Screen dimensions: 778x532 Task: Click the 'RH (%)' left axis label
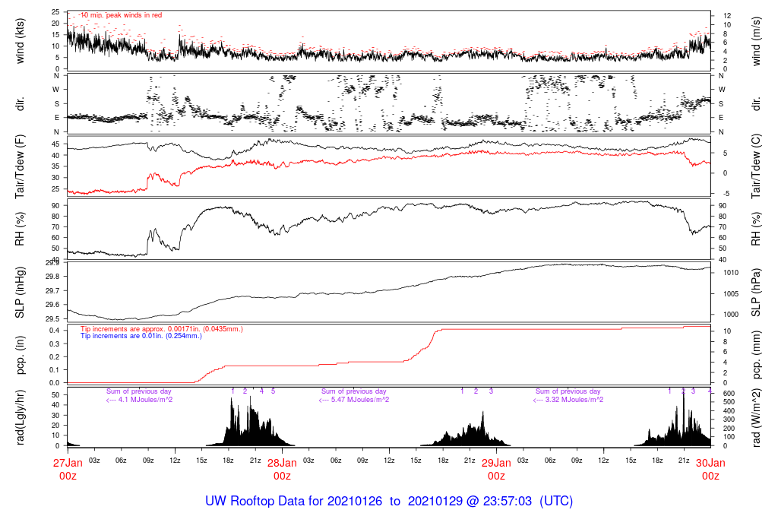pyautogui.click(x=20, y=230)
